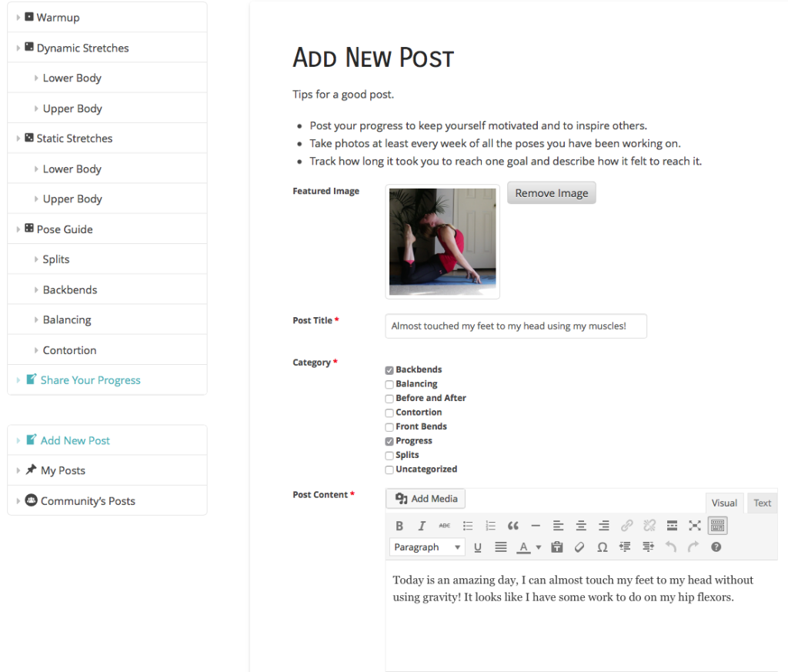
Task: Go to Community's Posts
Action: pos(107,500)
